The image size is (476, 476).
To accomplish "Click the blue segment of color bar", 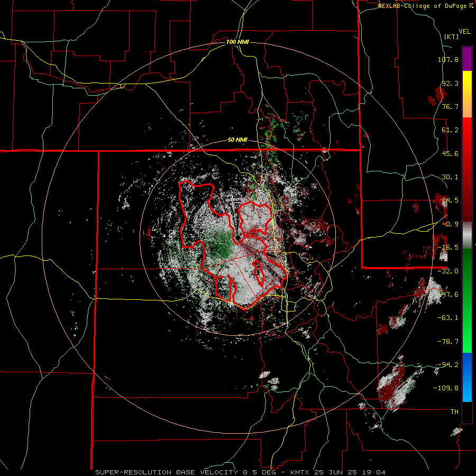I will pyautogui.click(x=467, y=377).
